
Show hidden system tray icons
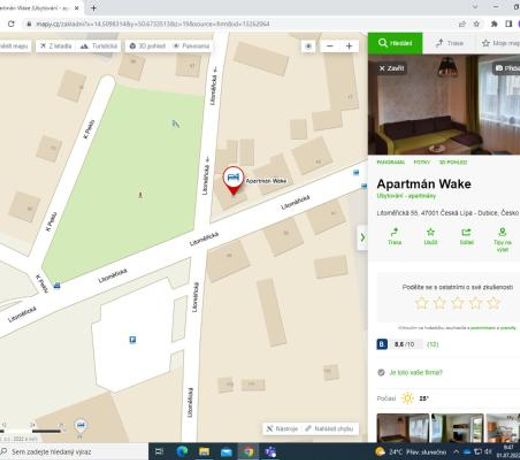point(456,452)
